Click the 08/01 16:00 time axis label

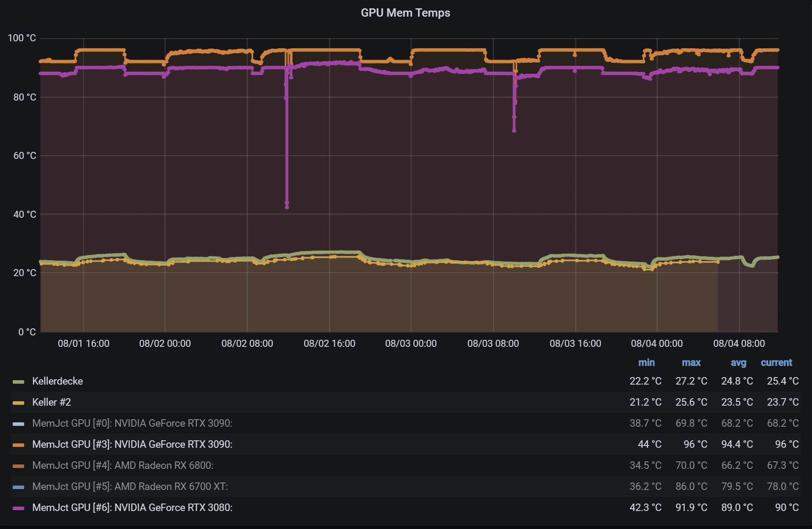[x=83, y=344]
